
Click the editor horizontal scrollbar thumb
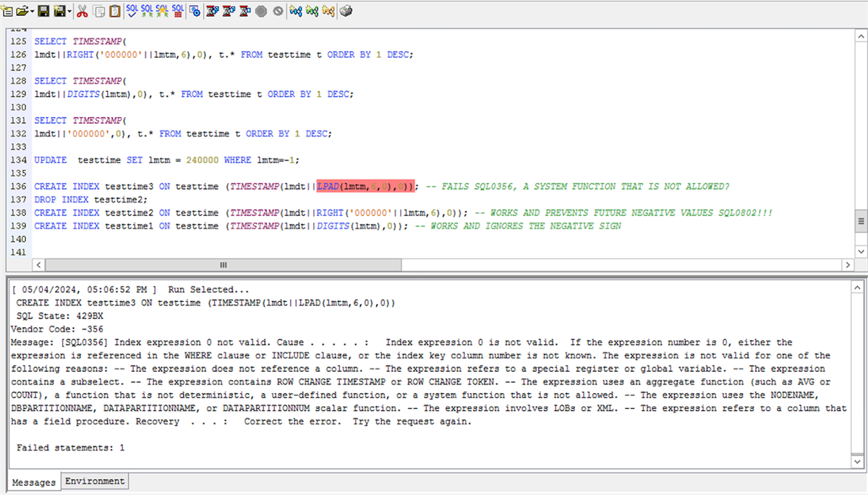tap(224, 264)
